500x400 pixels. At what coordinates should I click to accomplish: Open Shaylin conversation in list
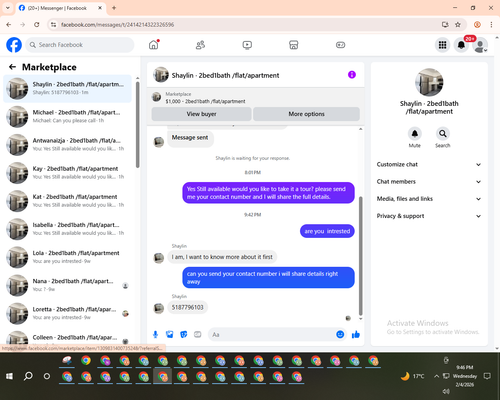tap(67, 88)
